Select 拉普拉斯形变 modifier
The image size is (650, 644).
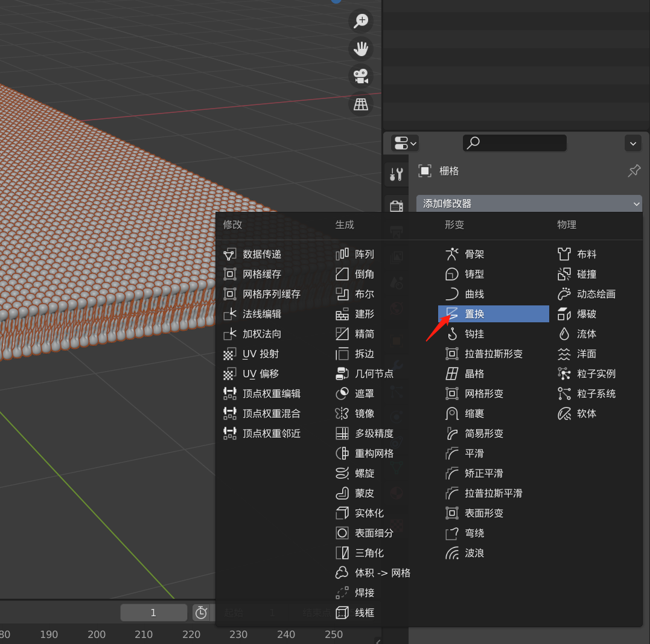[493, 354]
